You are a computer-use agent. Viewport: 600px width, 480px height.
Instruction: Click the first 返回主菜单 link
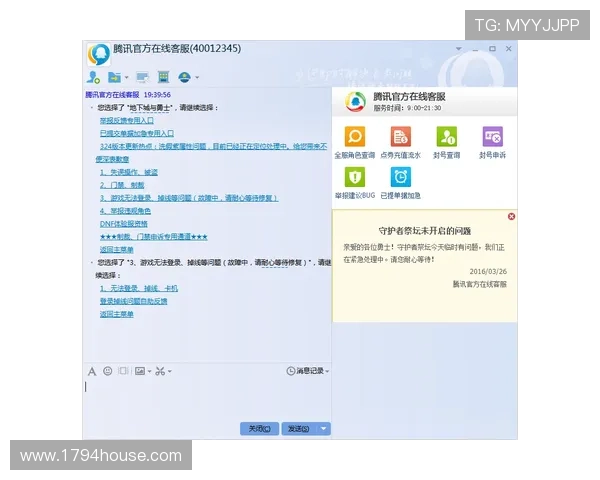coord(116,250)
